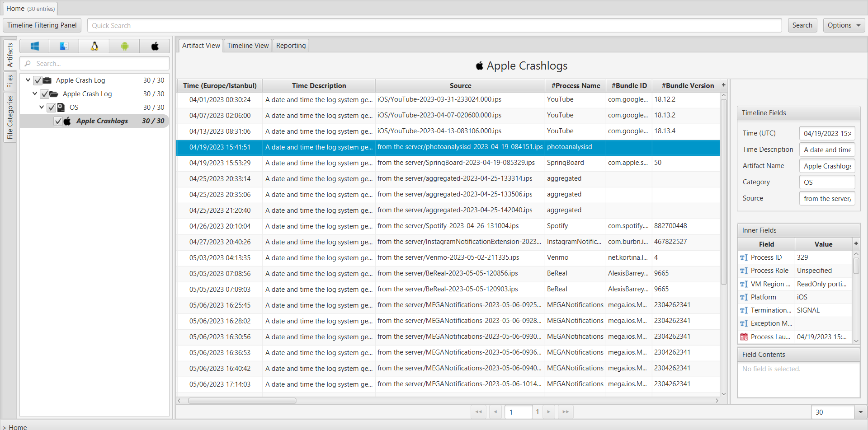Open the Timeline Filtering Panel
Image resolution: width=868 pixels, height=430 pixels.
(42, 25)
